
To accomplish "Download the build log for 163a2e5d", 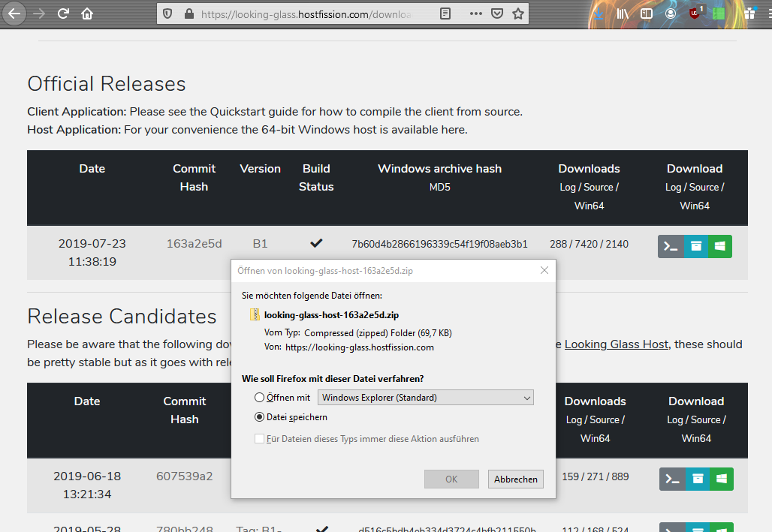I will [671, 247].
